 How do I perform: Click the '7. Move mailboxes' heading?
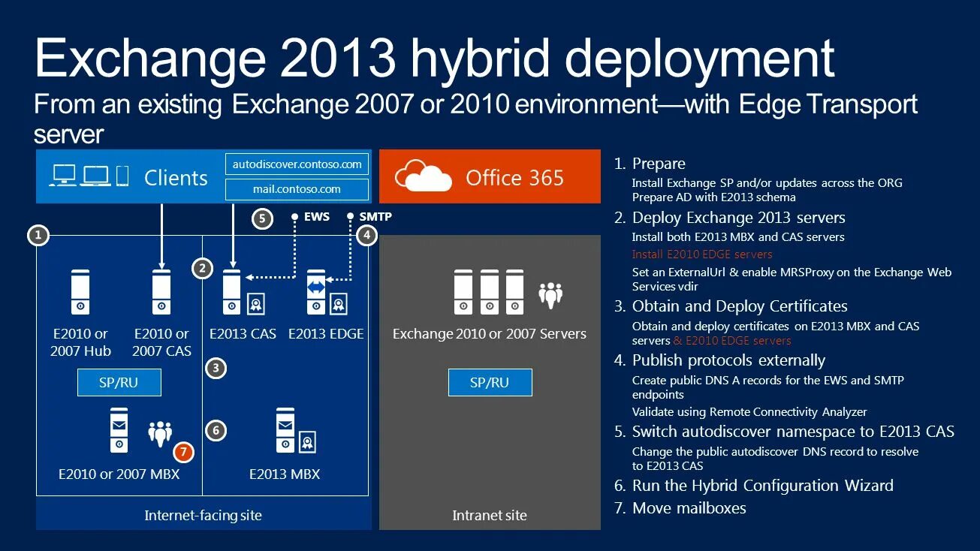680,508
